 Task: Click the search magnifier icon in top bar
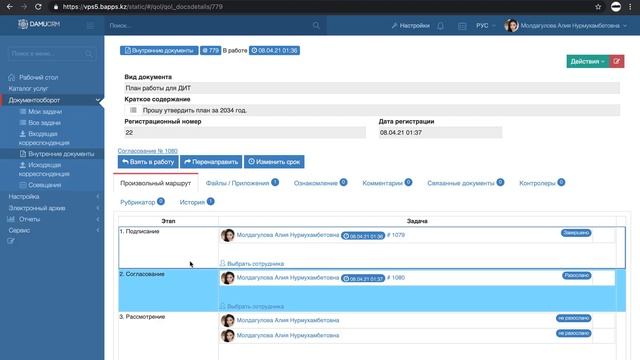pos(316,25)
